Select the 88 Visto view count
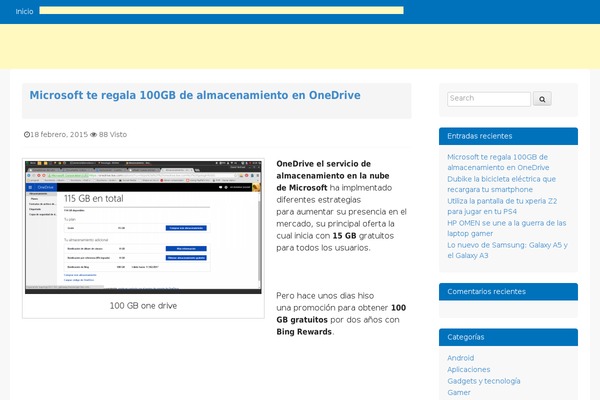This screenshot has width=600, height=400. click(x=113, y=134)
